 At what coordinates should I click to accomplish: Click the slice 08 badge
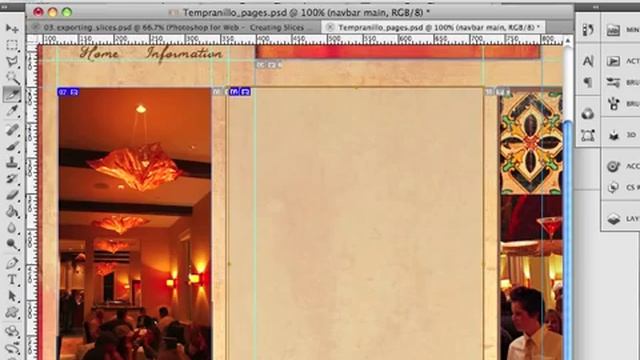pyautogui.click(x=240, y=92)
